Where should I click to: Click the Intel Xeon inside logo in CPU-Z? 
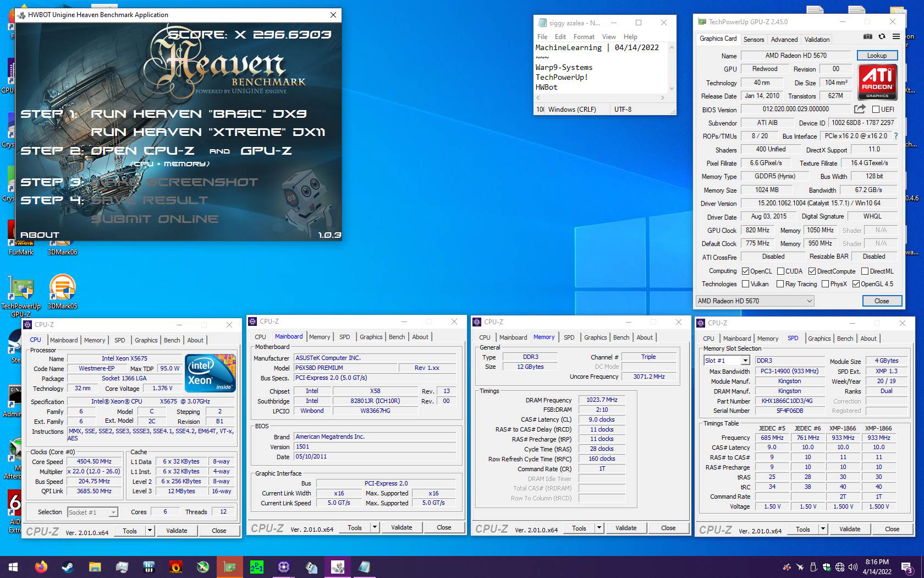[211, 373]
